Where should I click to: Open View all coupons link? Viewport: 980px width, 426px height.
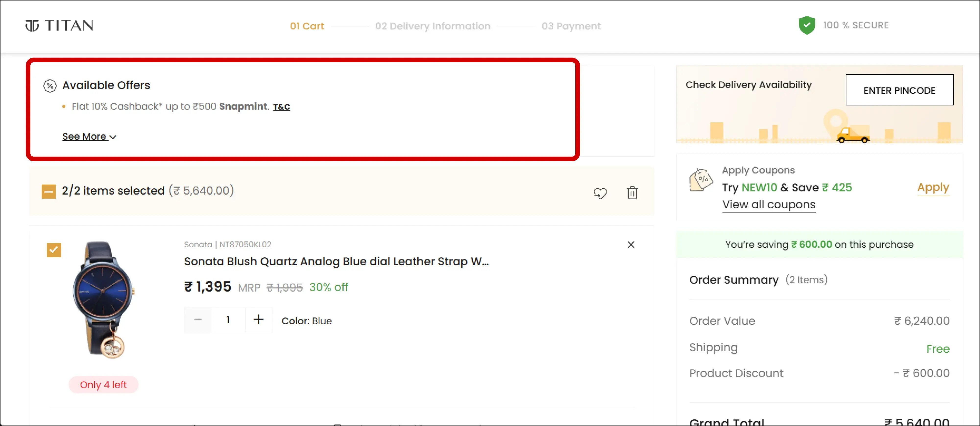point(768,205)
